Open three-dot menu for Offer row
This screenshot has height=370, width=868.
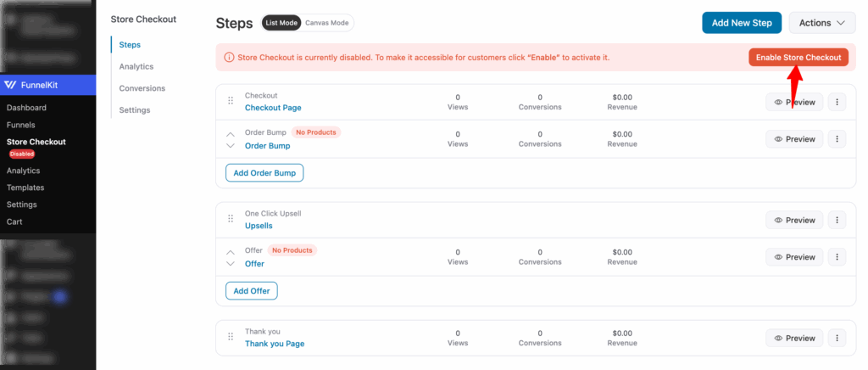pos(837,257)
